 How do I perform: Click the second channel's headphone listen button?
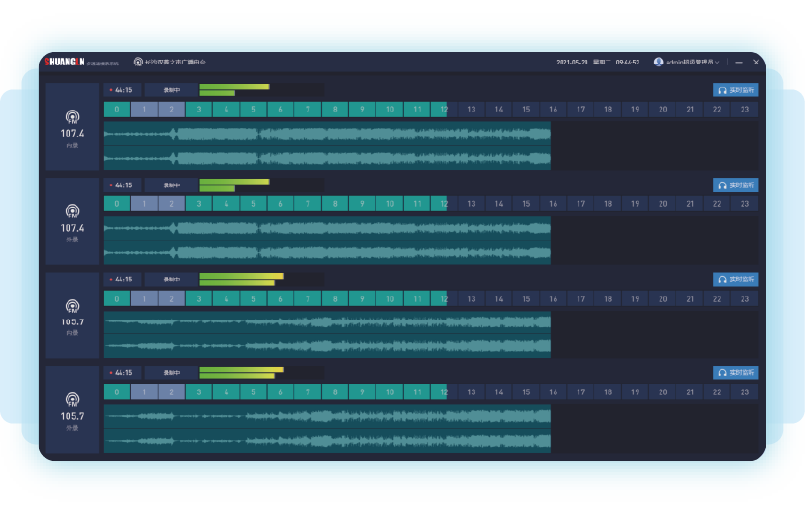pyautogui.click(x=736, y=185)
